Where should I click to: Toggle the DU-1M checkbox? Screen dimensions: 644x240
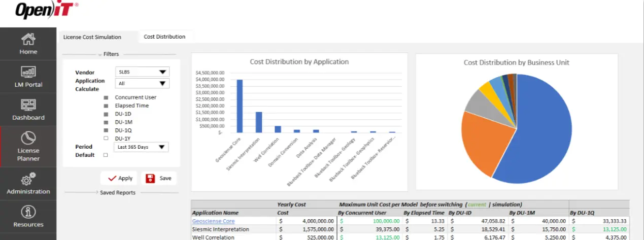106,122
